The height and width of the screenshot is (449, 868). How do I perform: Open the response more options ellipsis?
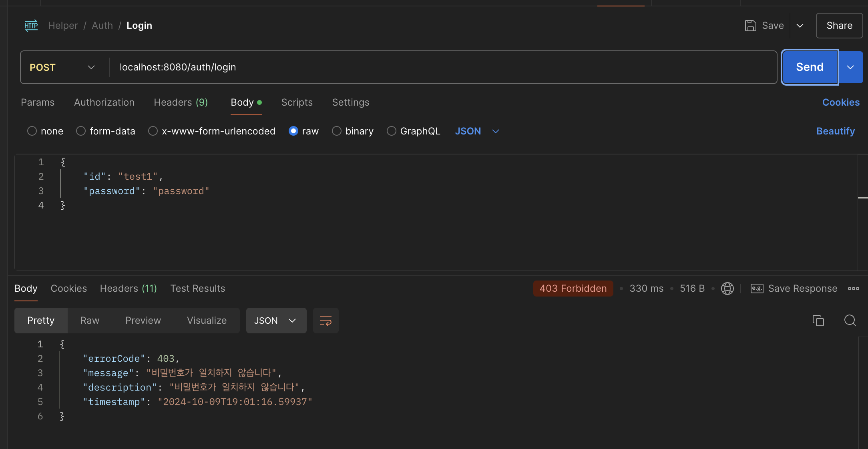[x=853, y=289]
